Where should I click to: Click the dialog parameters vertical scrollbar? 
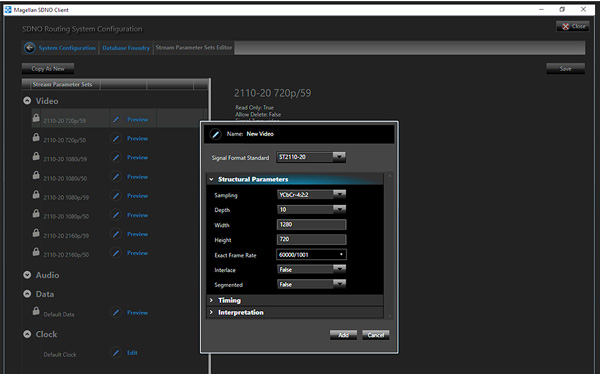coord(390,245)
